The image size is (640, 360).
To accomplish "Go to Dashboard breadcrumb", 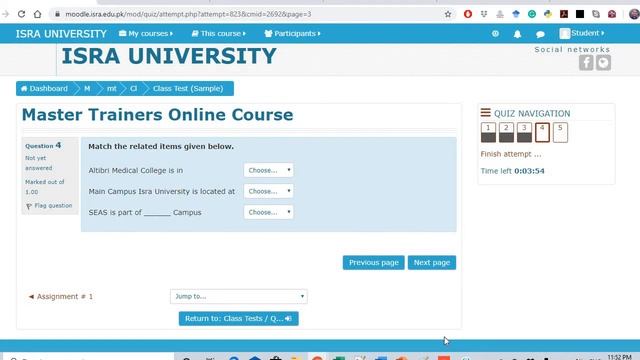I will [44, 89].
